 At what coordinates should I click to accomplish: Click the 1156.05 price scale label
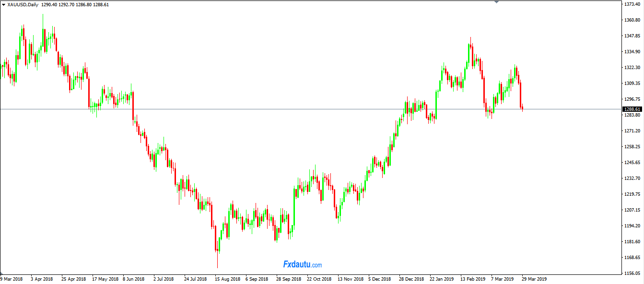point(633,273)
